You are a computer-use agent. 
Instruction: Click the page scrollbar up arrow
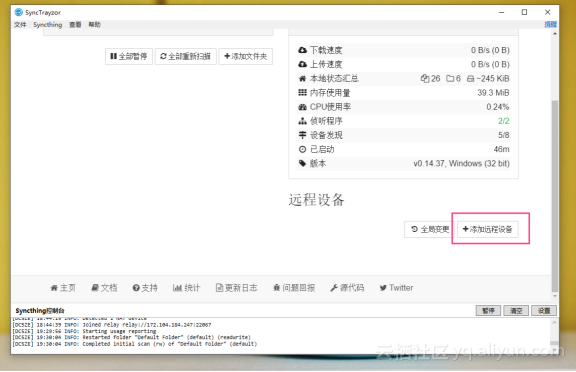coord(555,34)
